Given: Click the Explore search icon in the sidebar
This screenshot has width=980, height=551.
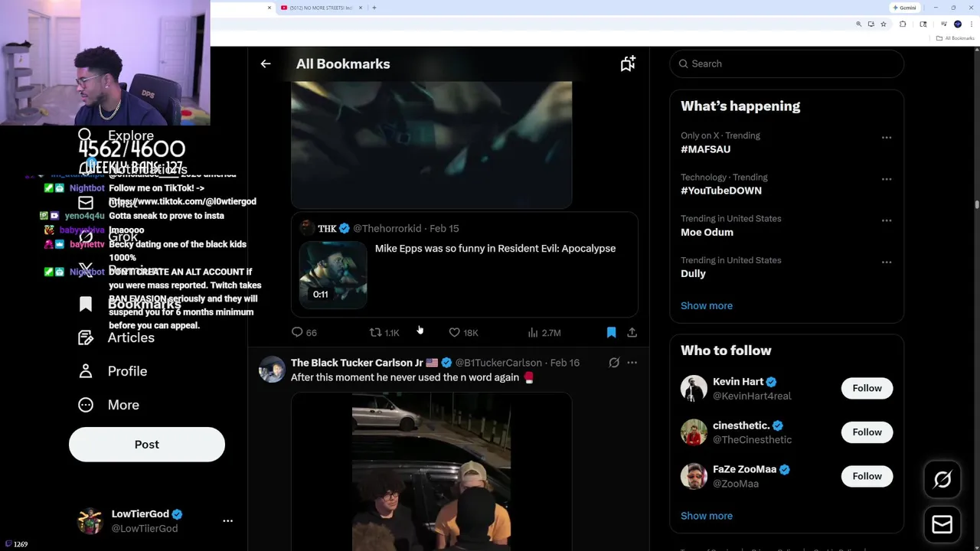Looking at the screenshot, I should click(85, 135).
